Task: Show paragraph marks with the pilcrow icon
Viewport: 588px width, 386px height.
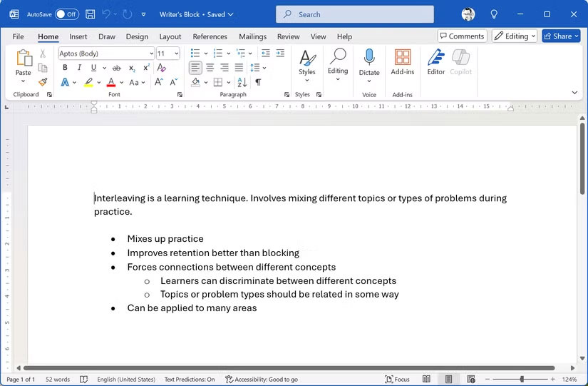Action: pos(258,82)
